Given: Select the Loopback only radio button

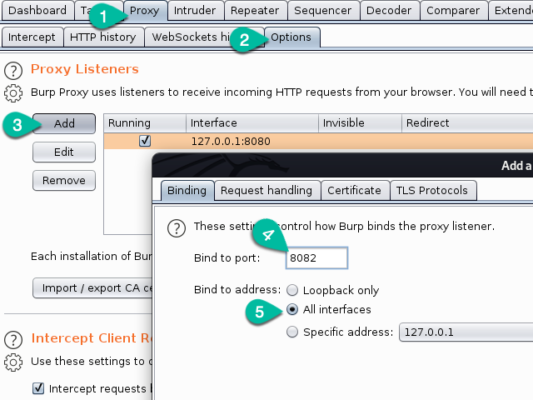Looking at the screenshot, I should click(292, 290).
